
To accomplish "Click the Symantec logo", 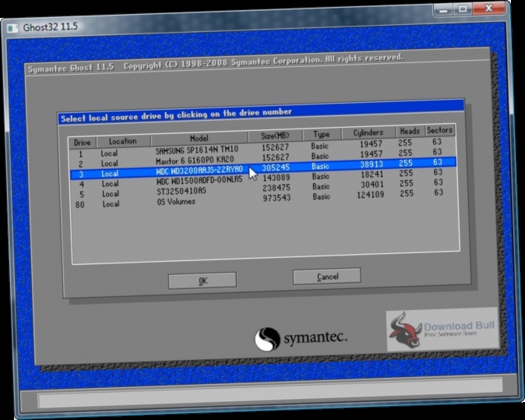I will 301,339.
